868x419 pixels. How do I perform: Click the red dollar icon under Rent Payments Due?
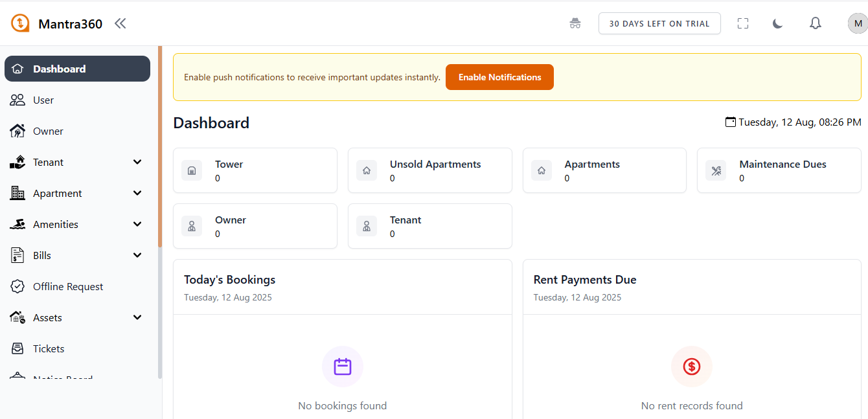point(691,367)
